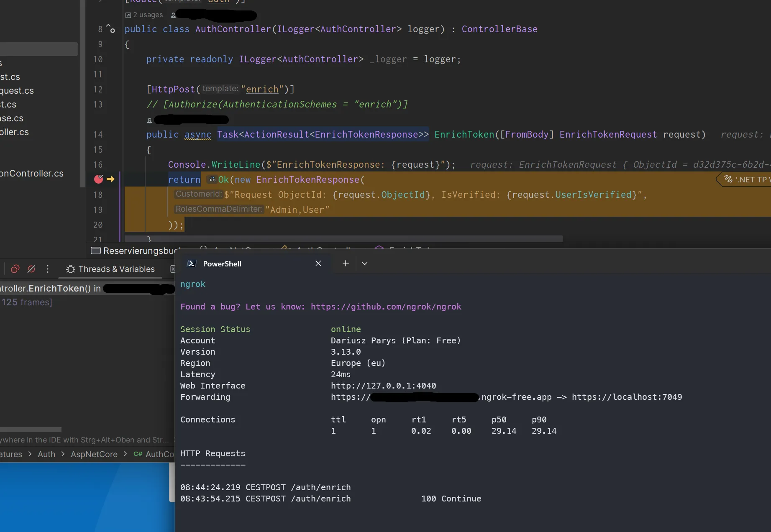The width and height of the screenshot is (771, 532).
Task: Open the debug toolbar more options menu
Action: pos(48,269)
